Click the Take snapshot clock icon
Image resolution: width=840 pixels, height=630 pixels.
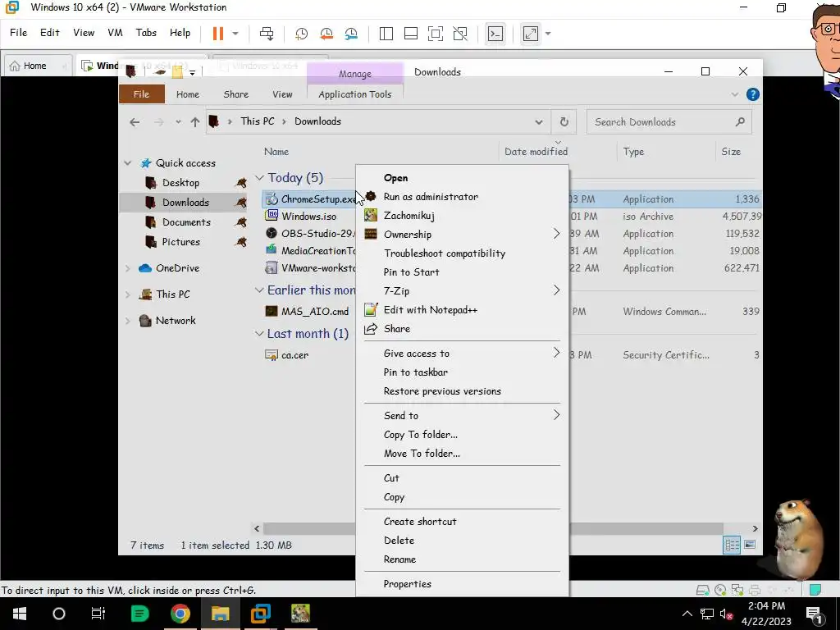pos(302,33)
